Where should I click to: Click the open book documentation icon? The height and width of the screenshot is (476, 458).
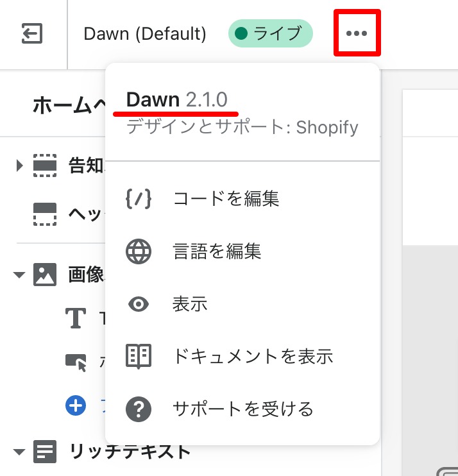tap(139, 357)
